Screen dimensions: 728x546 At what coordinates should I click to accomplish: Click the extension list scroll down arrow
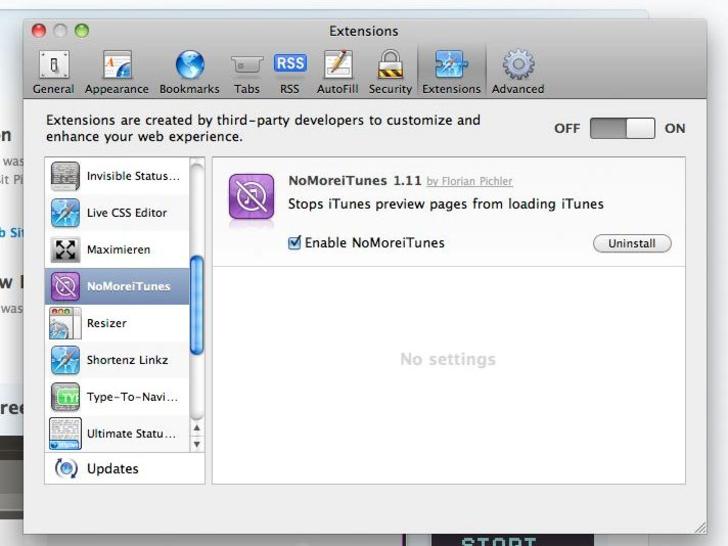[197, 444]
